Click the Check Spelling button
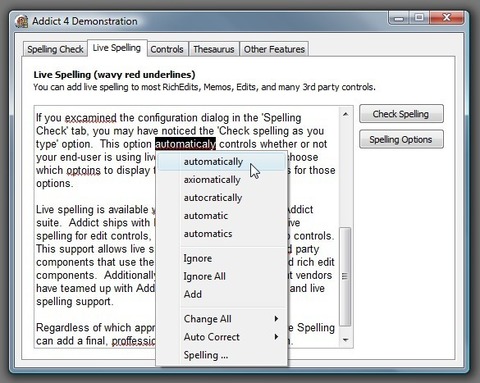Image resolution: width=480 pixels, height=383 pixels. (x=401, y=114)
